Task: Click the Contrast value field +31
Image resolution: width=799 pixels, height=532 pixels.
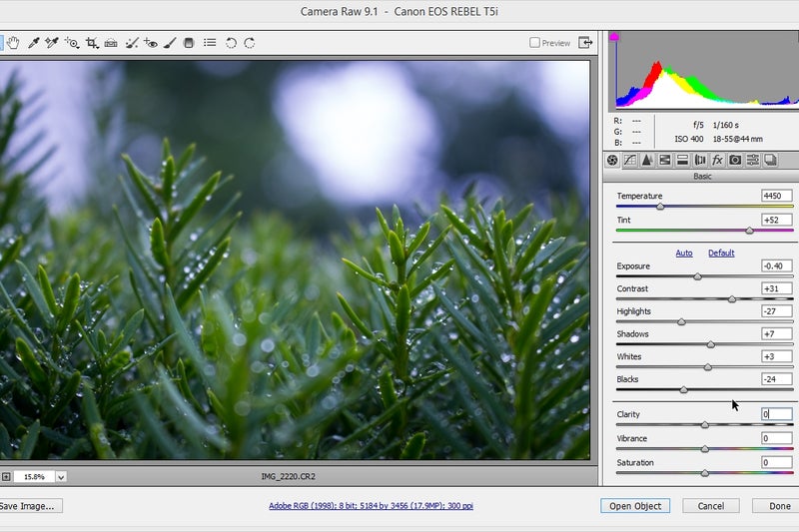Action: pos(777,288)
